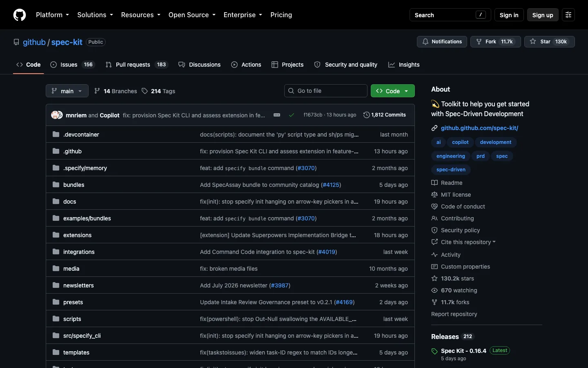588x368 pixels.
Task: Click the f1673cb commit hash
Action: tap(313, 115)
